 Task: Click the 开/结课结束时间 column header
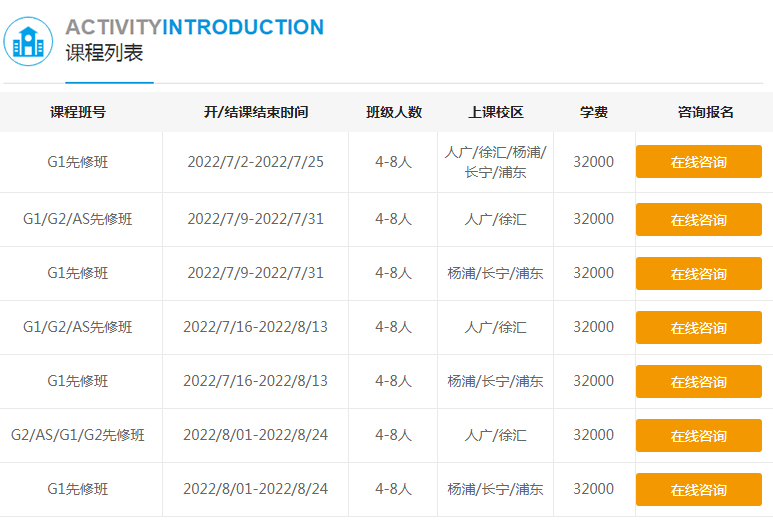(x=256, y=112)
